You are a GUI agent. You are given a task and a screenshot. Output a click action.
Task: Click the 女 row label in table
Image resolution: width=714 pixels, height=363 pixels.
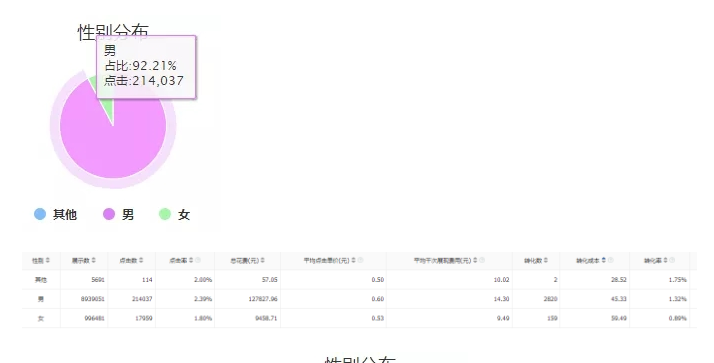coord(41,318)
